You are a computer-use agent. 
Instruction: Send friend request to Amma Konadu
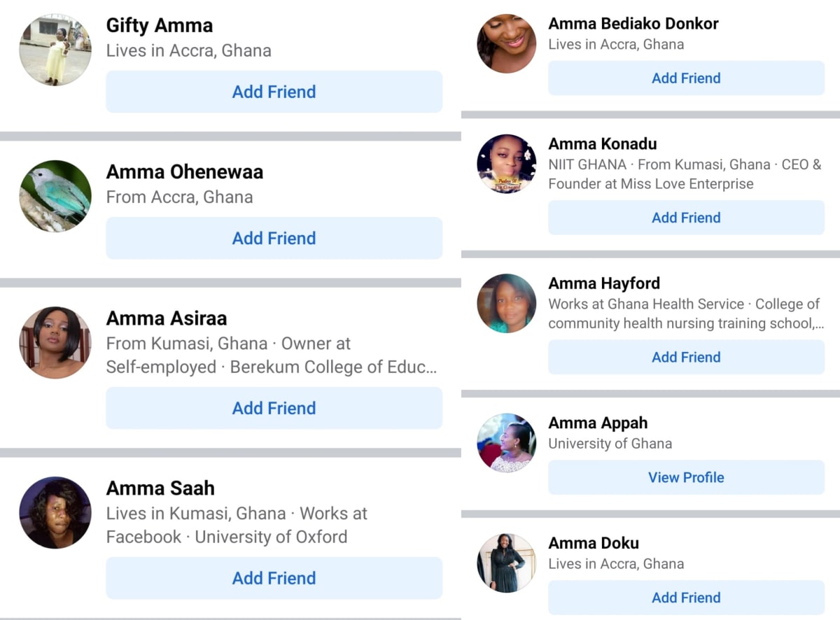[x=686, y=218]
